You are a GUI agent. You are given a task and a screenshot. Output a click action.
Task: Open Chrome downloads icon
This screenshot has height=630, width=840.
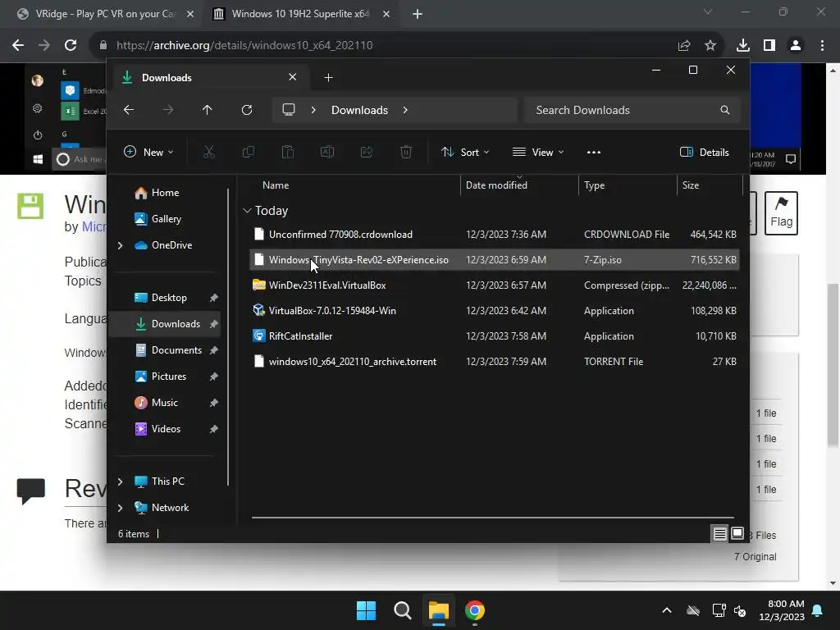click(x=743, y=45)
